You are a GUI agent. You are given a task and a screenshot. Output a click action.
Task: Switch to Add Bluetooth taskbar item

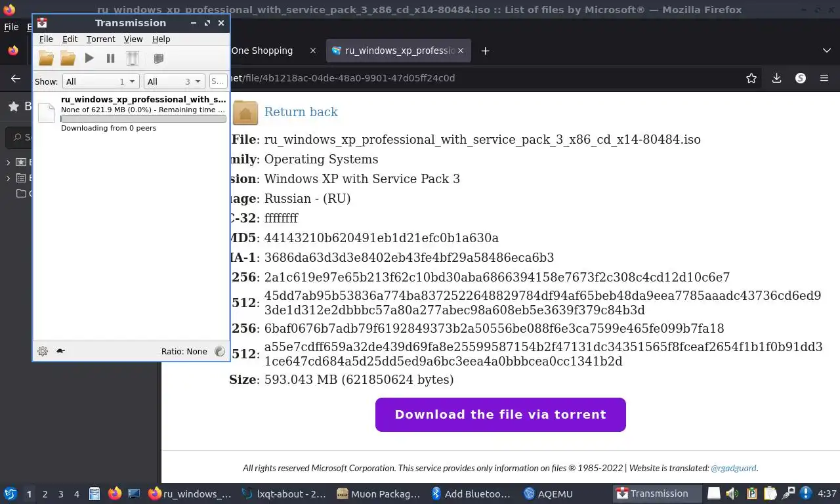pos(472,493)
